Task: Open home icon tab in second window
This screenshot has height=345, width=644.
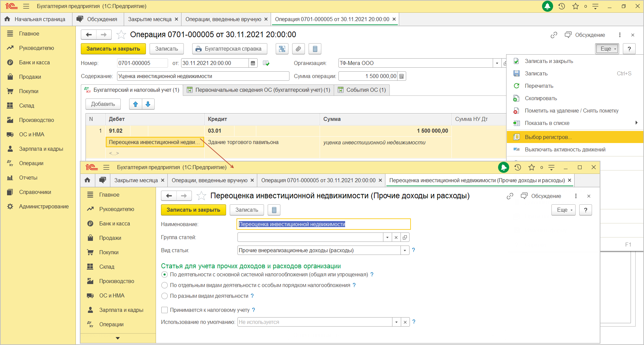Action: point(88,180)
